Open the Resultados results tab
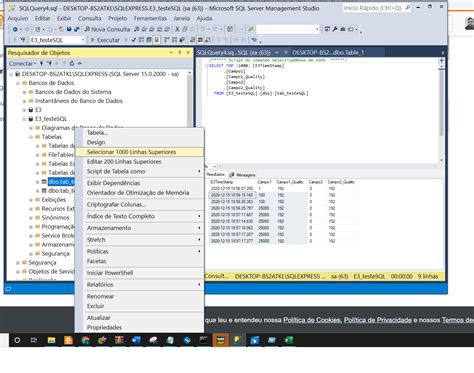Screen dimensions: 474x373 tap(215, 175)
